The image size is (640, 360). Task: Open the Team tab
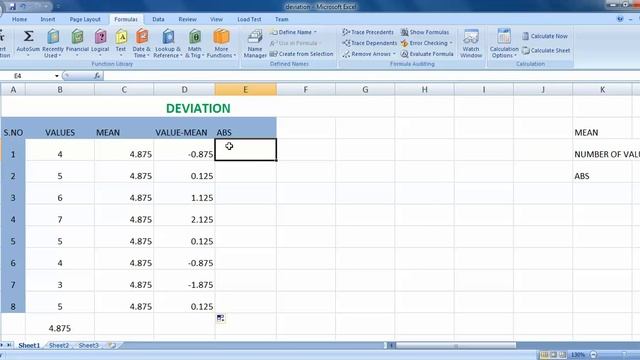pyautogui.click(x=282, y=19)
